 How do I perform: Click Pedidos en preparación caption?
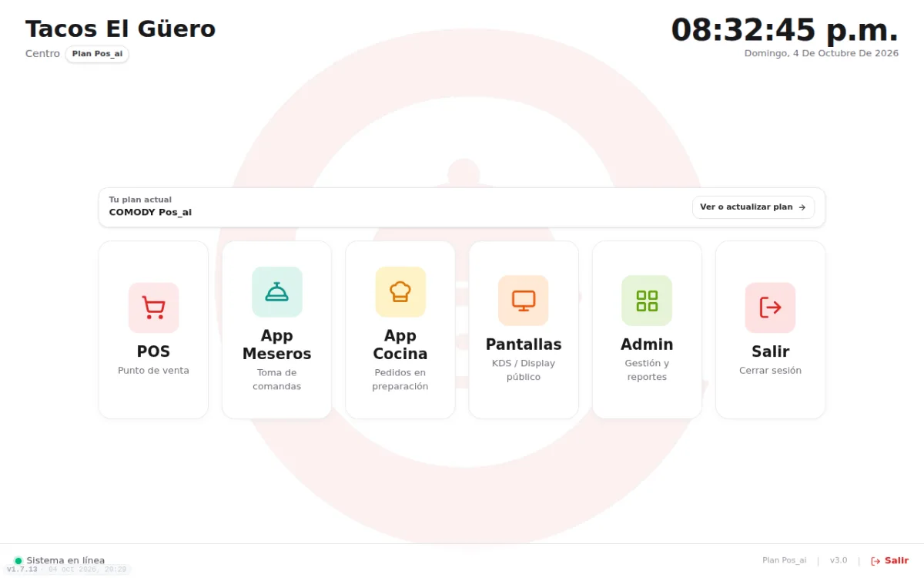(400, 379)
